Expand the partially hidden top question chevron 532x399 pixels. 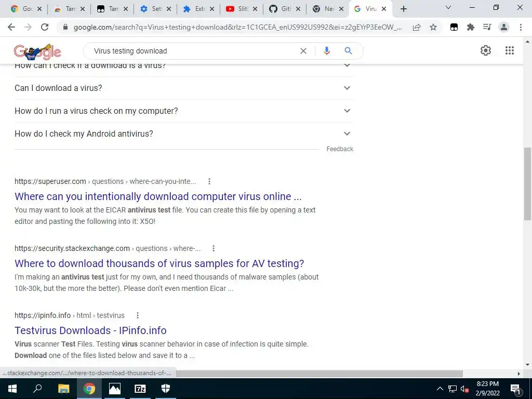[x=347, y=65]
